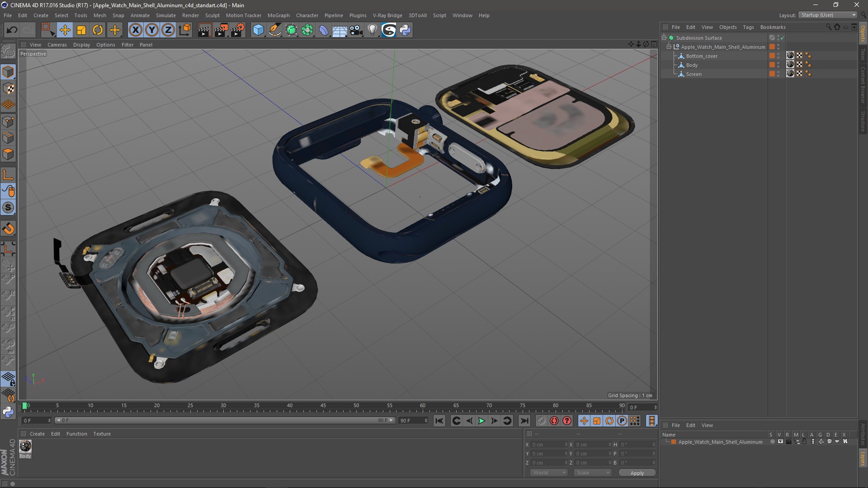Screen dimensions: 868x488
Task: Collapse Subdivision Surface tree node
Action: point(664,38)
